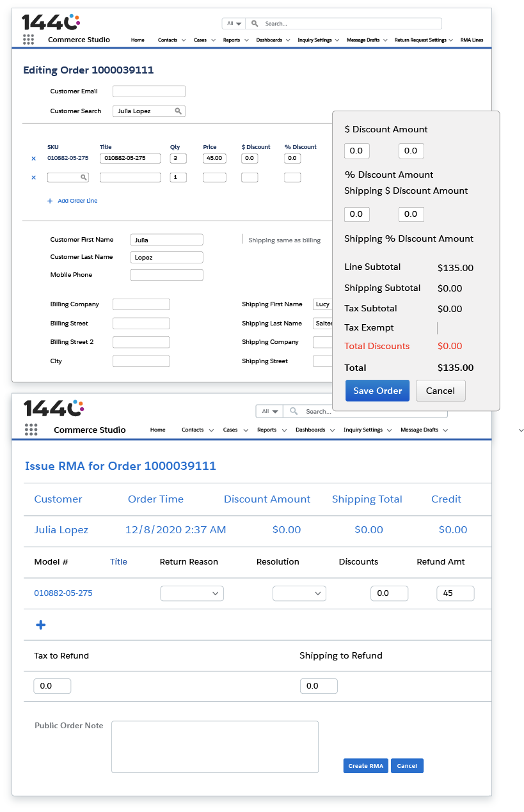Click magnifier icon in Customer Search field
The width and height of the screenshot is (524, 812).
178,111
